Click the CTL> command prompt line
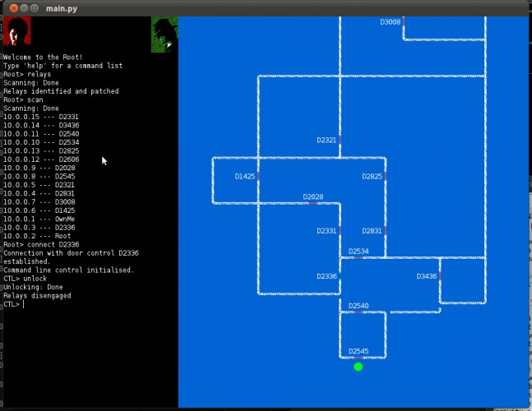Image resolution: width=532 pixels, height=411 pixels. click(x=14, y=304)
